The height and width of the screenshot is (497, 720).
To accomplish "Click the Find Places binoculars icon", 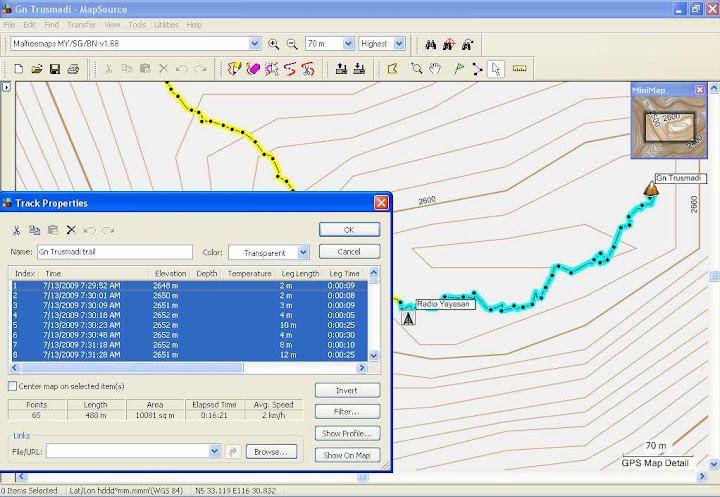I will pos(430,44).
